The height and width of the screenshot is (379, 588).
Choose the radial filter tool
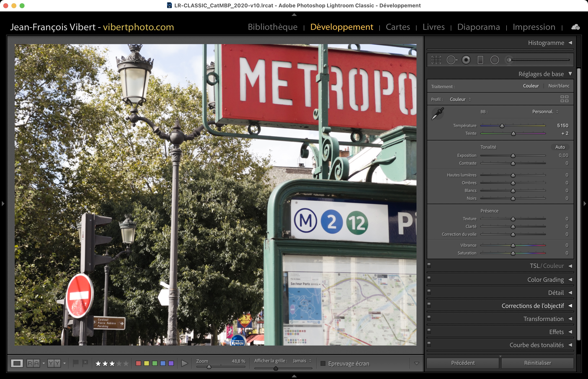494,60
